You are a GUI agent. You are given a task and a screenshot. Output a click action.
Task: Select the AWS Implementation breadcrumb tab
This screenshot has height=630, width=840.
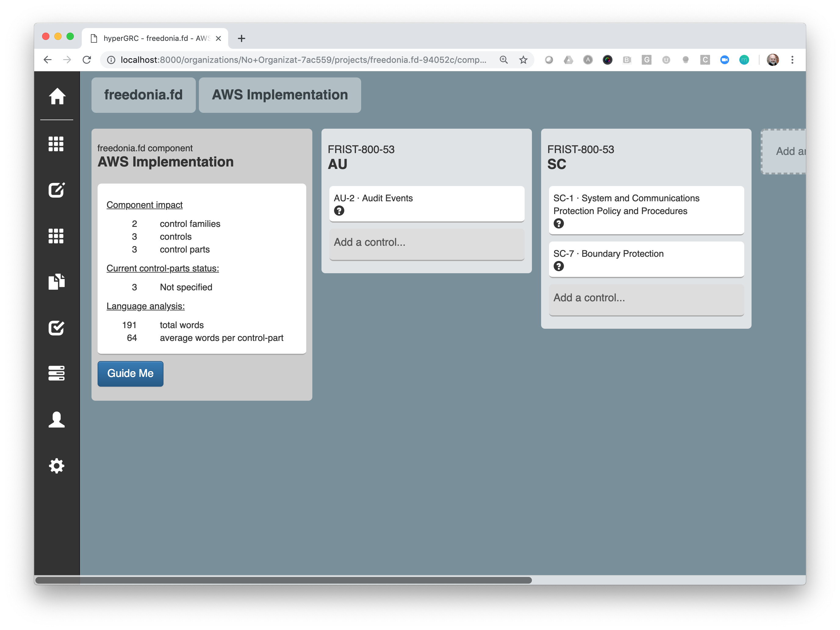[x=280, y=95]
